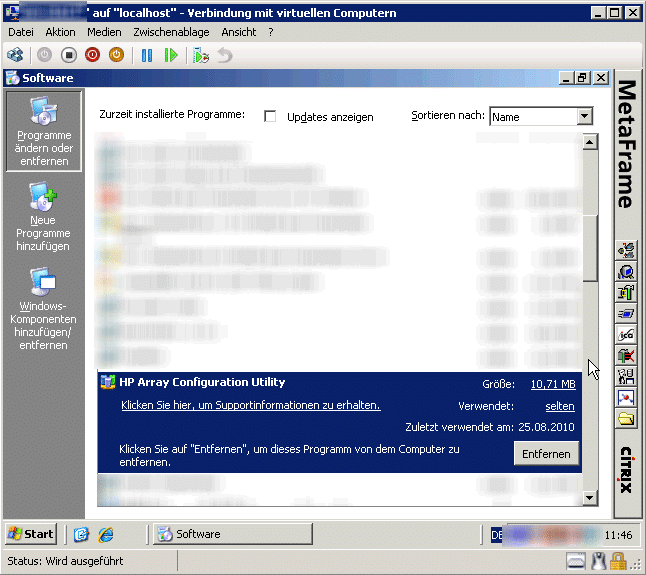646x575 pixels.
Task: Open the Sortieren nach dropdown
Action: pyautogui.click(x=584, y=116)
